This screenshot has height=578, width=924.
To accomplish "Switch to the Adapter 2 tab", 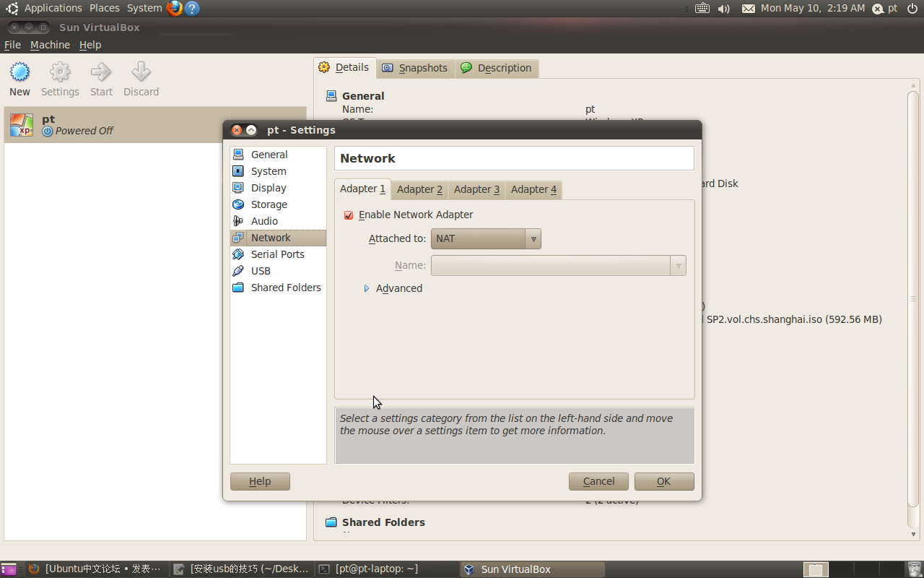I will point(419,189).
